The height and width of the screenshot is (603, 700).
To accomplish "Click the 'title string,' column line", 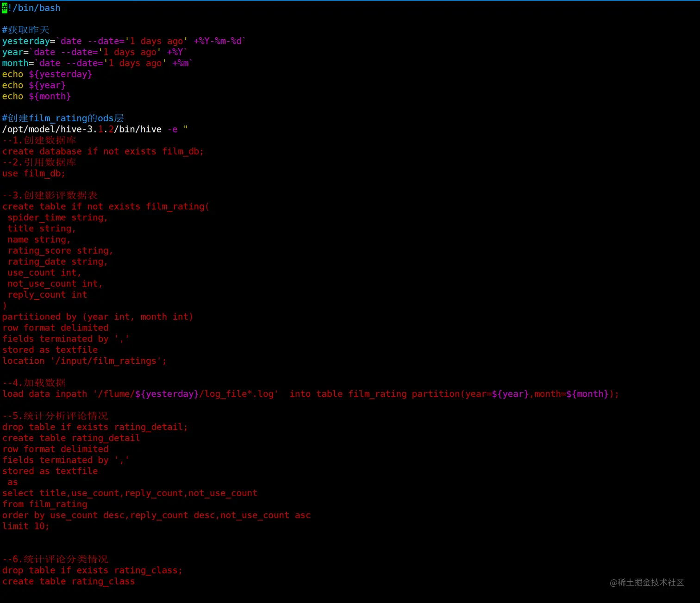I will pos(41,229).
